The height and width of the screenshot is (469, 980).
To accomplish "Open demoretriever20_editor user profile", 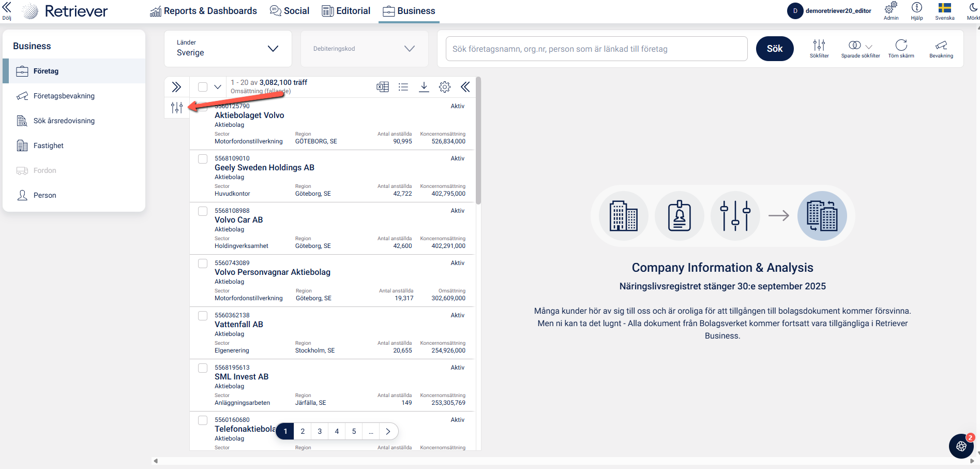I will (830, 11).
